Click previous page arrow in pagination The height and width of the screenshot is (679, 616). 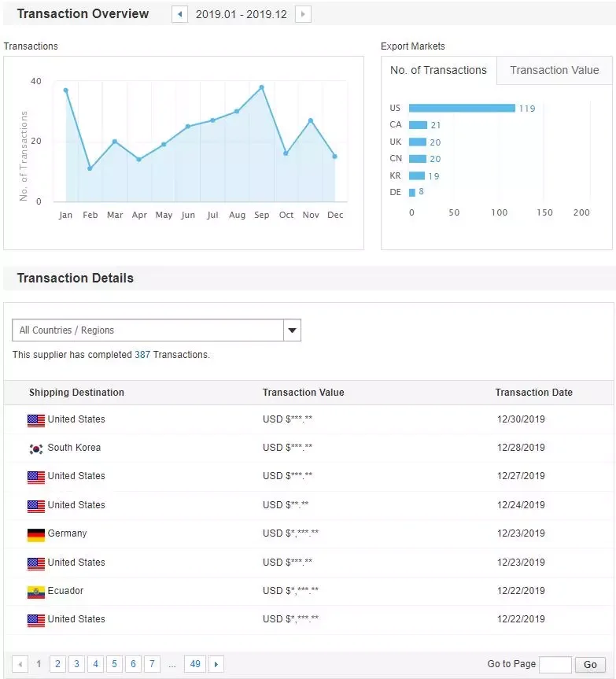click(x=20, y=664)
